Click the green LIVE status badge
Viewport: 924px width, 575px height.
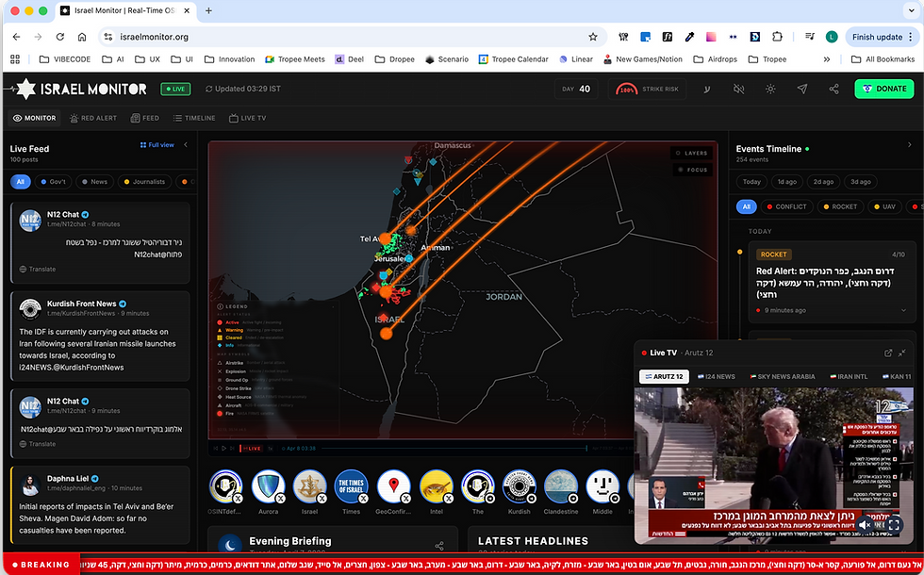tap(175, 89)
